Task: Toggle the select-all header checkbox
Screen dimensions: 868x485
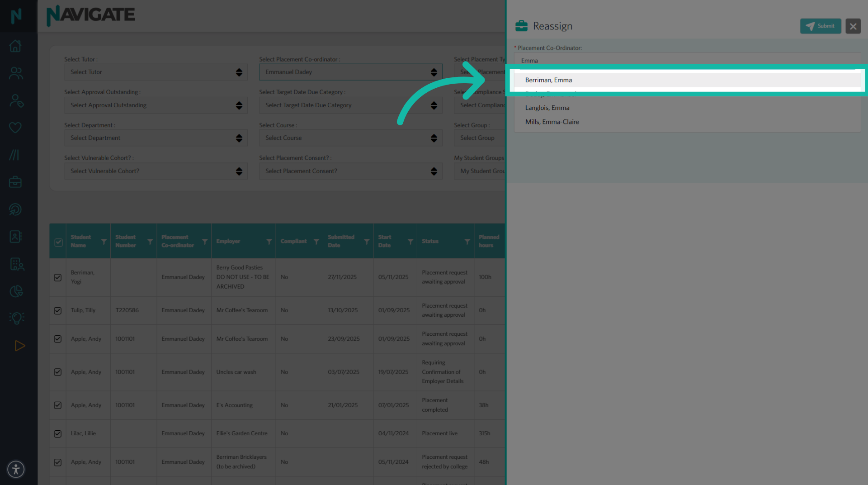Action: 58,242
